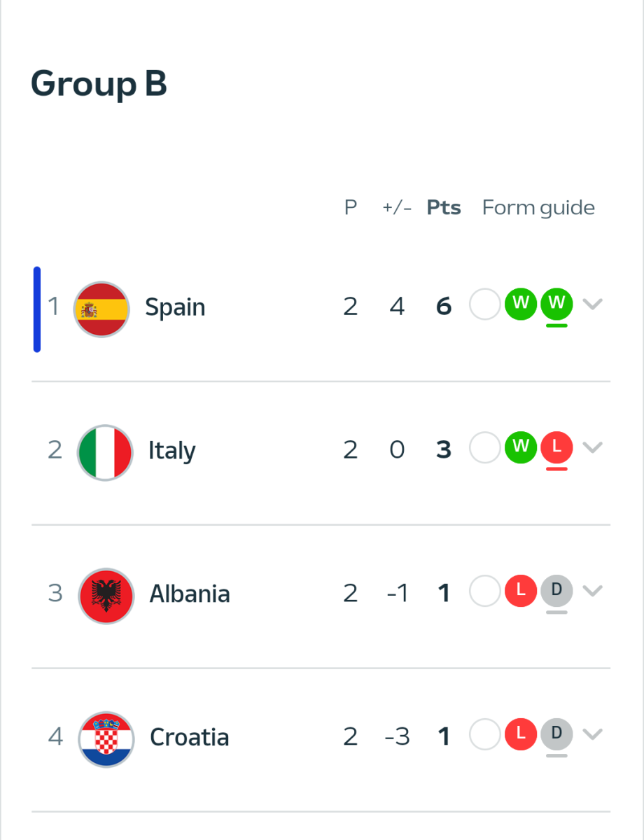
Task: Expand the Spain row details chevron
Action: click(593, 304)
